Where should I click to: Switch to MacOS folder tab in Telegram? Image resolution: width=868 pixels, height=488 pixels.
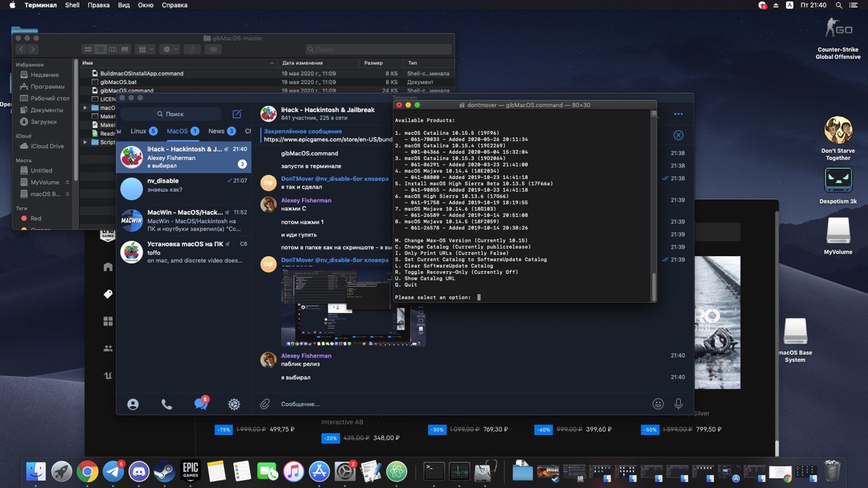(x=182, y=131)
